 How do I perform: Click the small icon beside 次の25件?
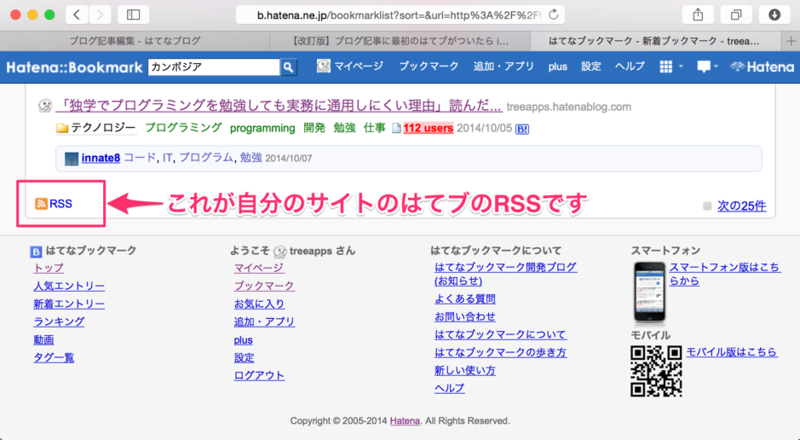(x=707, y=206)
